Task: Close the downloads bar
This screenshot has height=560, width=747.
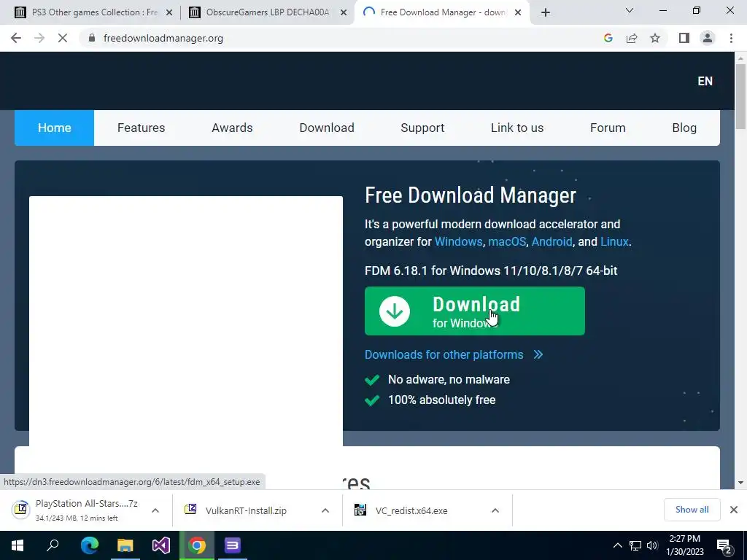Action: [734, 510]
